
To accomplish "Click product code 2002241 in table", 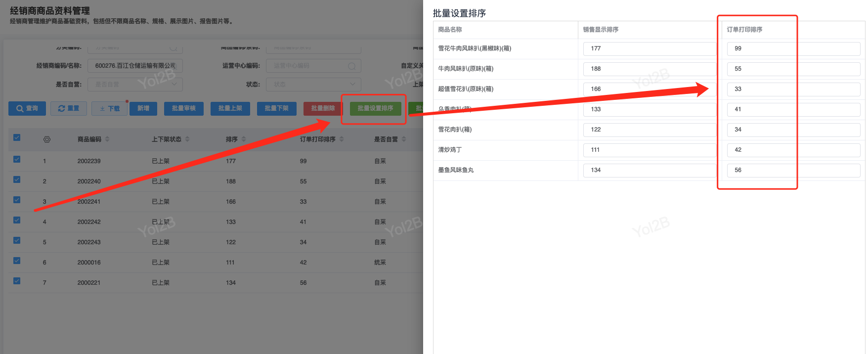I will (89, 202).
